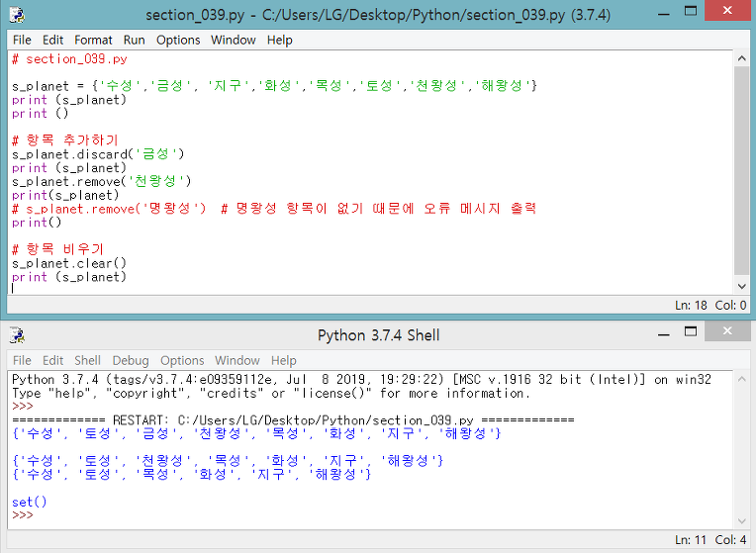Minimize the Python 3.7.4 Shell window
Image resolution: width=756 pixels, height=553 pixels.
tap(664, 334)
